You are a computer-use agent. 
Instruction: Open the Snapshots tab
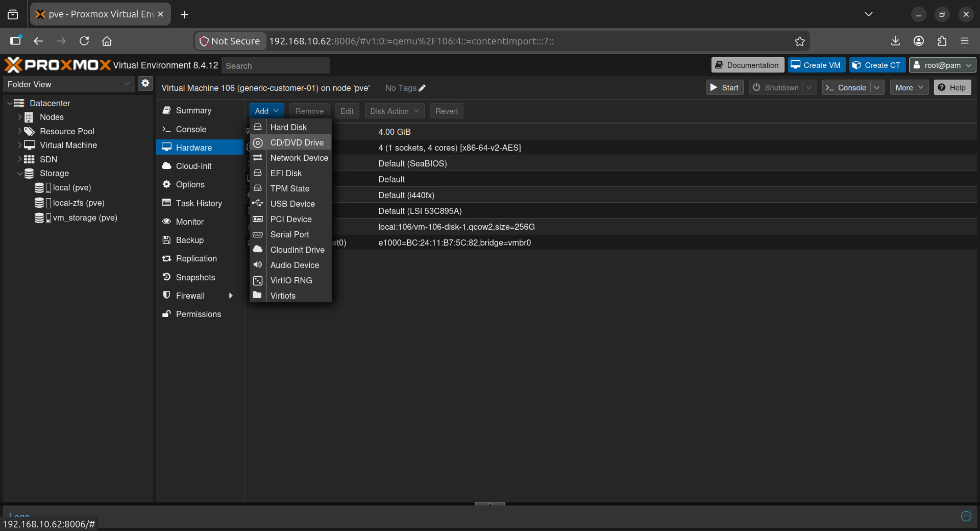(200, 277)
